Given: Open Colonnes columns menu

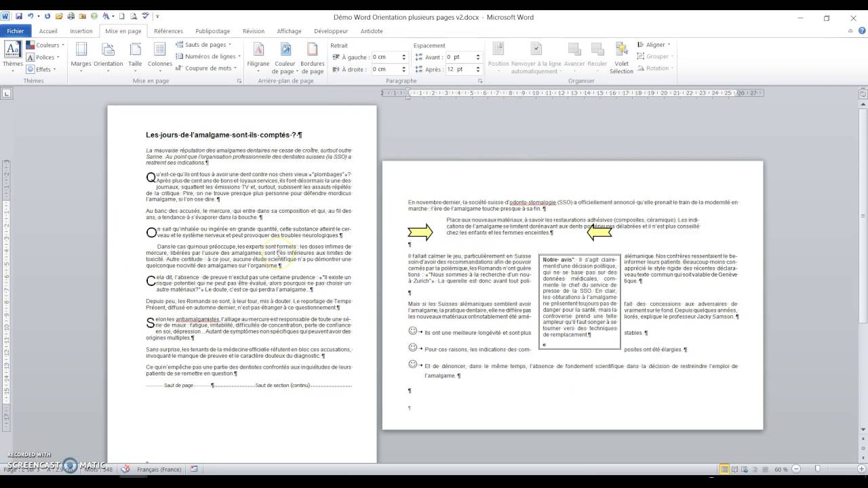Looking at the screenshot, I should click(x=160, y=57).
